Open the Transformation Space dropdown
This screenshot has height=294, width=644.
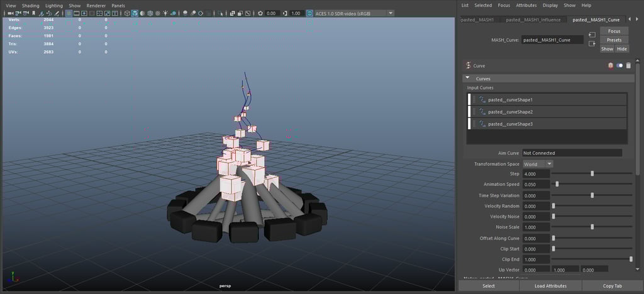[x=538, y=164]
